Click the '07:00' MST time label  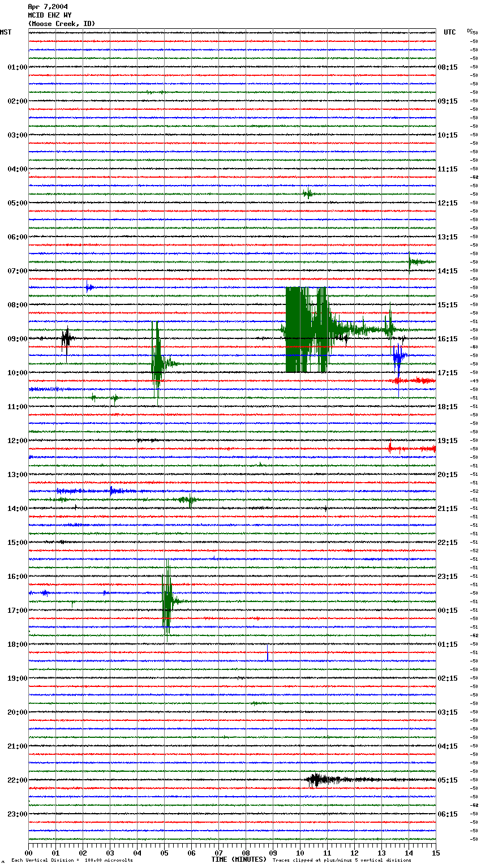tap(18, 271)
